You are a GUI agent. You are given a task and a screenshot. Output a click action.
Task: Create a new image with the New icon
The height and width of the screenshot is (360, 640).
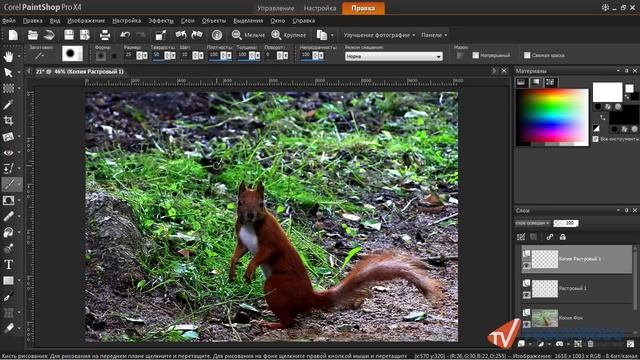(x=13, y=35)
